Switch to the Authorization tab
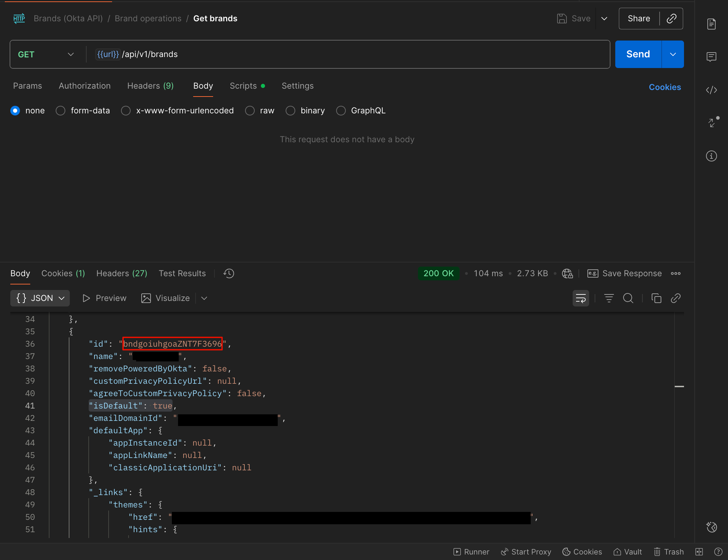 (x=85, y=86)
